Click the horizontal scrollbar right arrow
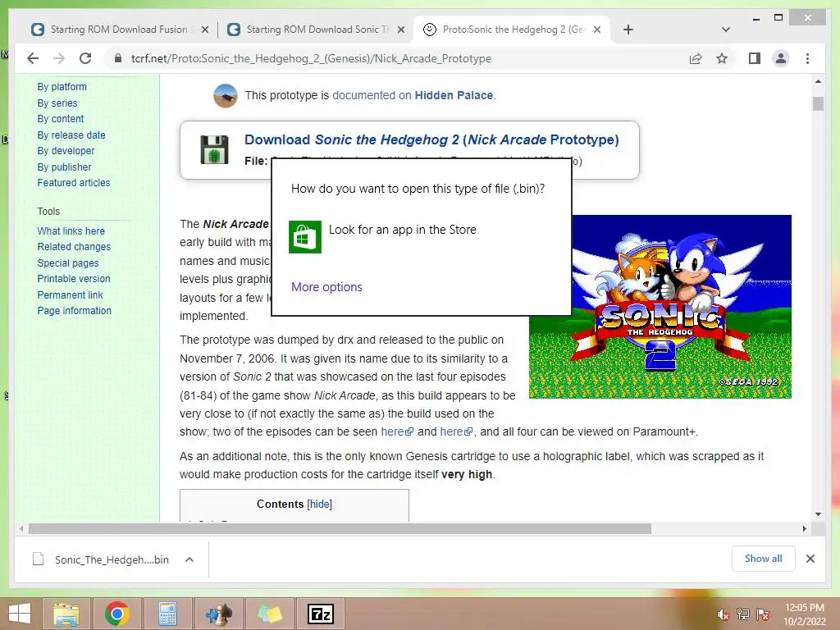This screenshot has width=840, height=630. (x=804, y=529)
